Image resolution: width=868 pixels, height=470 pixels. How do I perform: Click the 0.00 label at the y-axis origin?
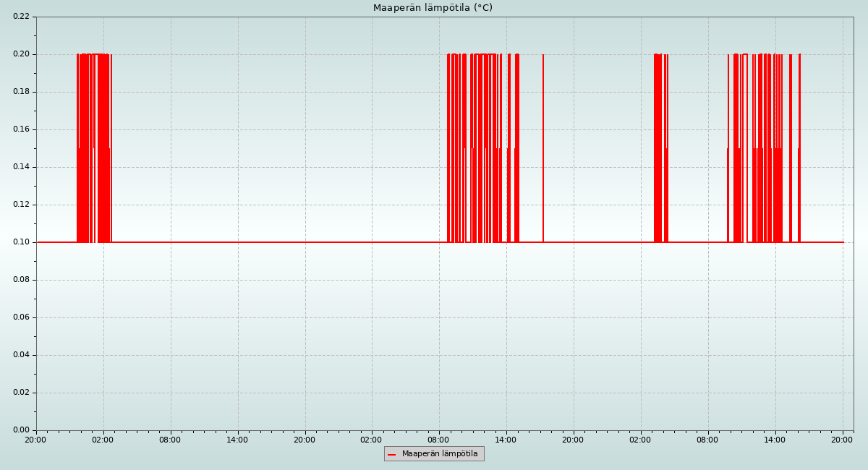click(x=21, y=430)
